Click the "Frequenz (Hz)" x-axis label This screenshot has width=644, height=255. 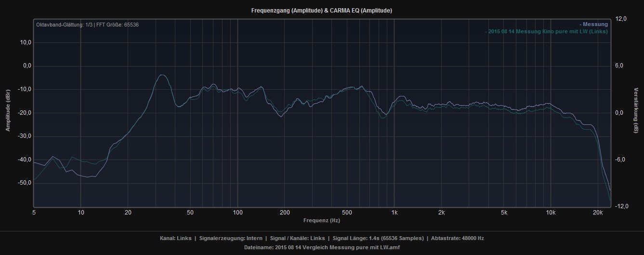tap(321, 220)
